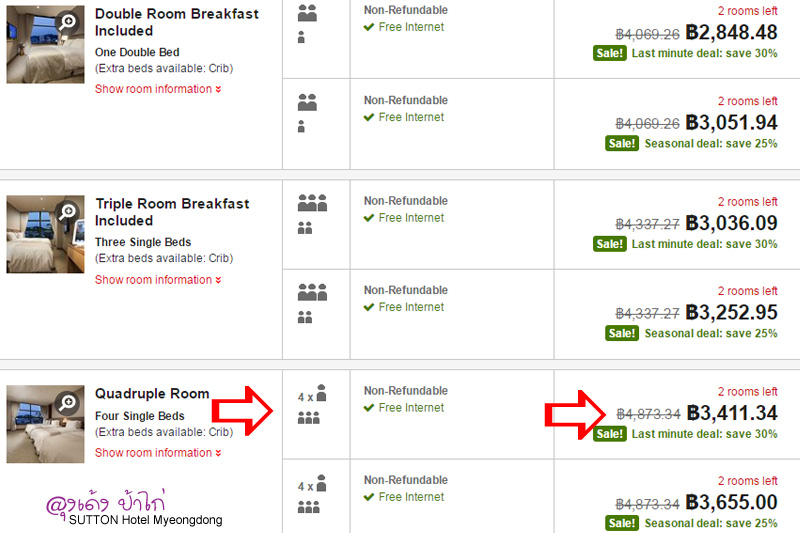The height and width of the screenshot is (533, 800).
Task: Click Sale! badge next to ฿3,411.34 price
Action: tap(610, 434)
